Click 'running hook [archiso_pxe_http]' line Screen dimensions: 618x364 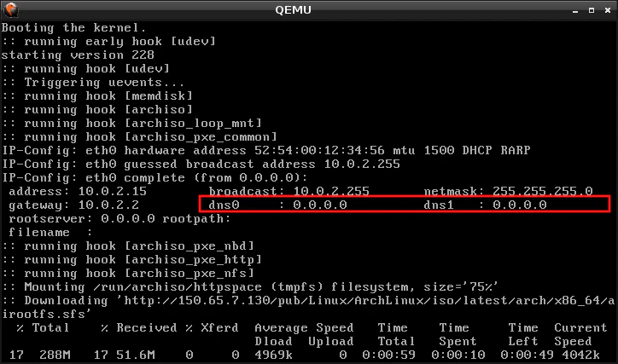[132, 260]
